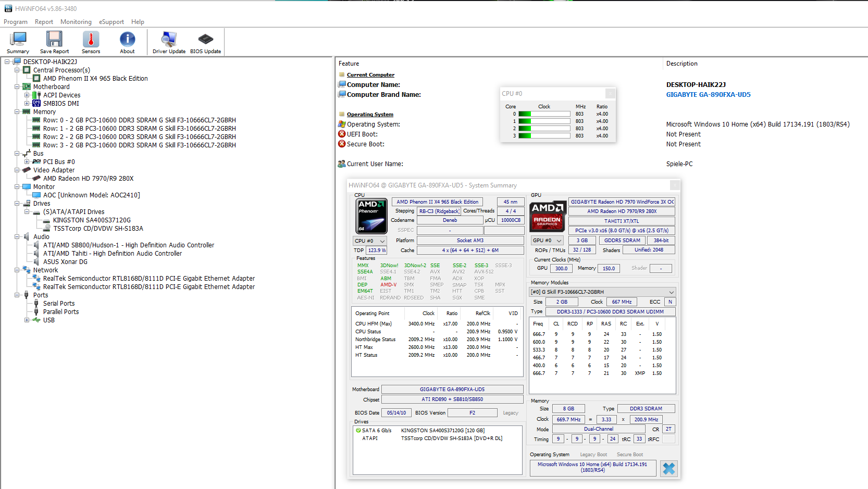Click the Feature column header

tap(349, 64)
